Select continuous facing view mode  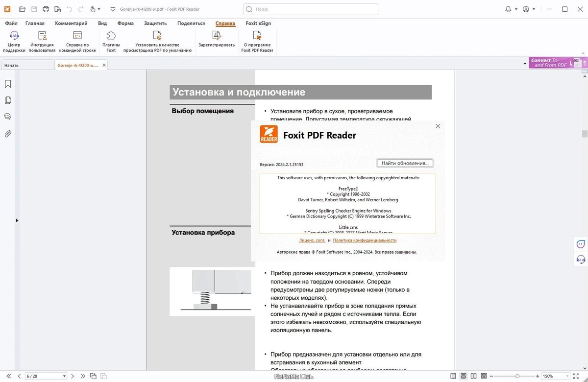tap(484, 376)
